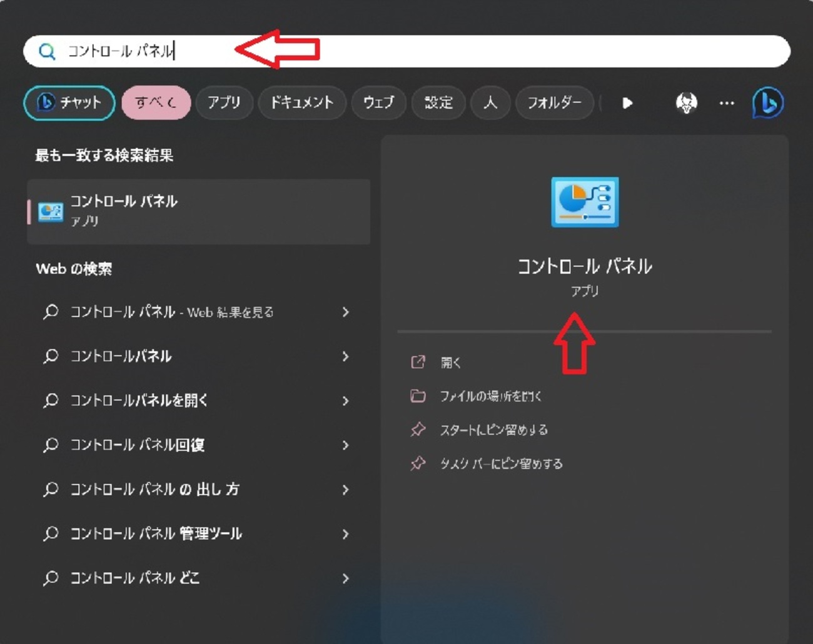This screenshot has width=813, height=644.
Task: Expand the chevron for コントロールパネル suggestion
Action: point(345,356)
